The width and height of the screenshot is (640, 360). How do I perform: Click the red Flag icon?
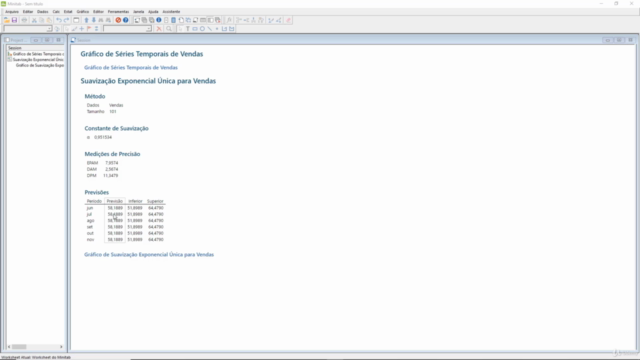coord(89,29)
